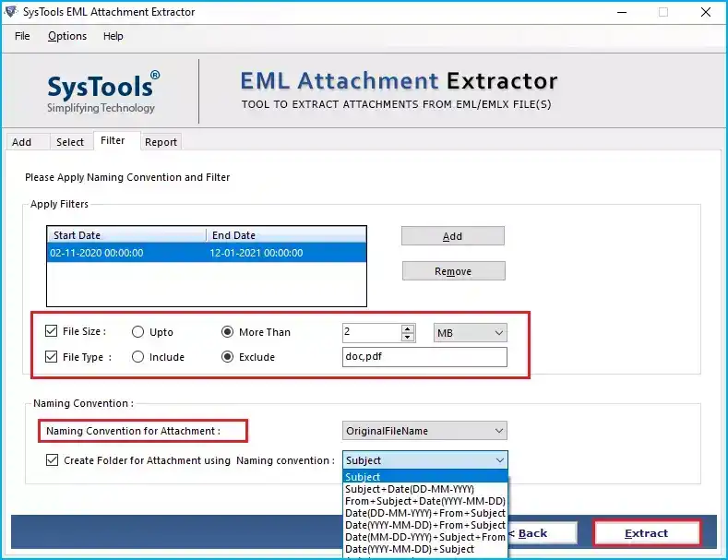Open the MB size unit dropdown
The image size is (728, 560).
pos(470,333)
